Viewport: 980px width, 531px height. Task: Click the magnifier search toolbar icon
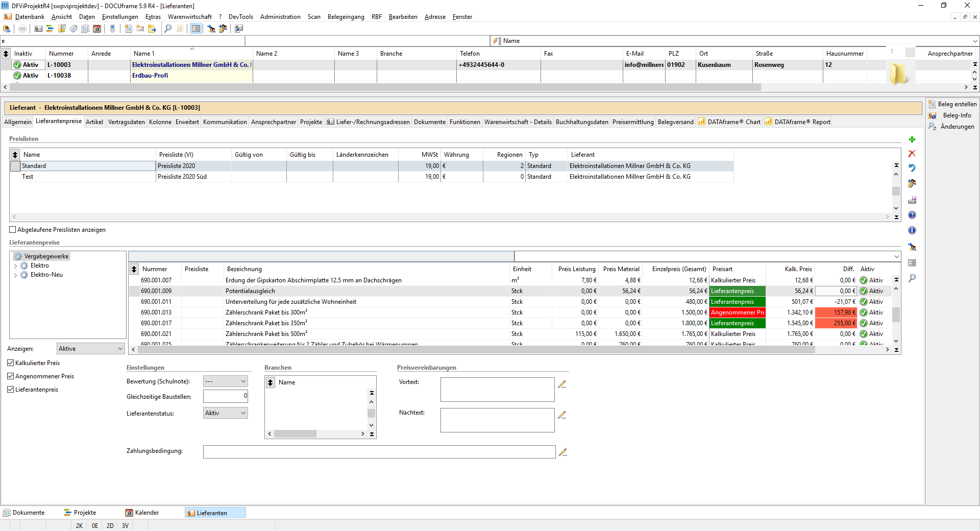click(x=167, y=29)
